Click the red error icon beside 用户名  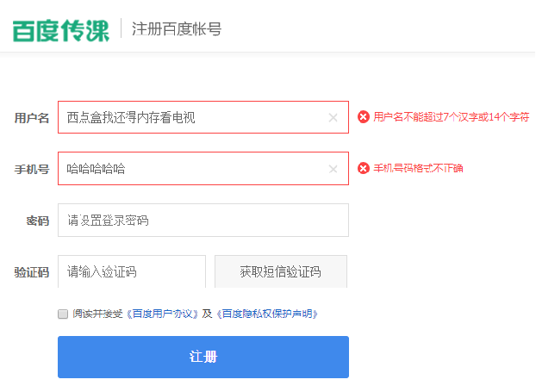[364, 117]
